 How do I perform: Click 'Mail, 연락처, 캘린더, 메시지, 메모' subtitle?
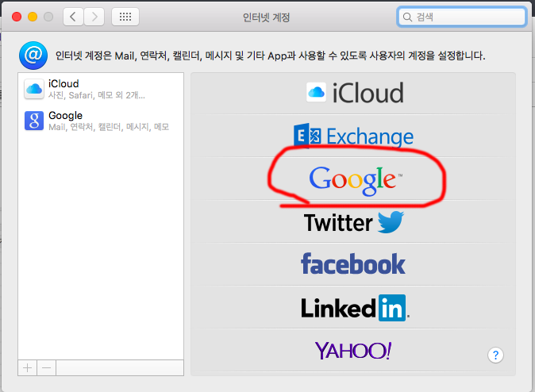coord(109,127)
